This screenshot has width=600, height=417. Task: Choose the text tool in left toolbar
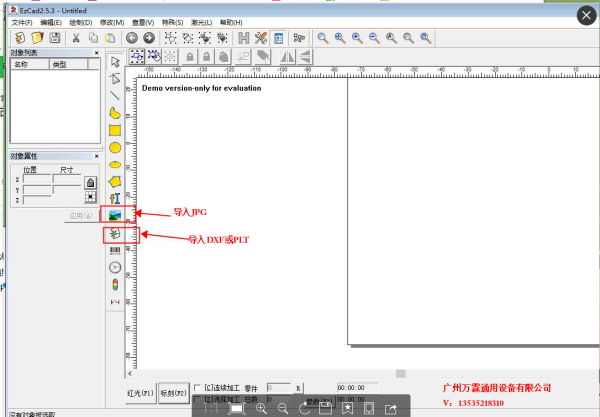[115, 198]
